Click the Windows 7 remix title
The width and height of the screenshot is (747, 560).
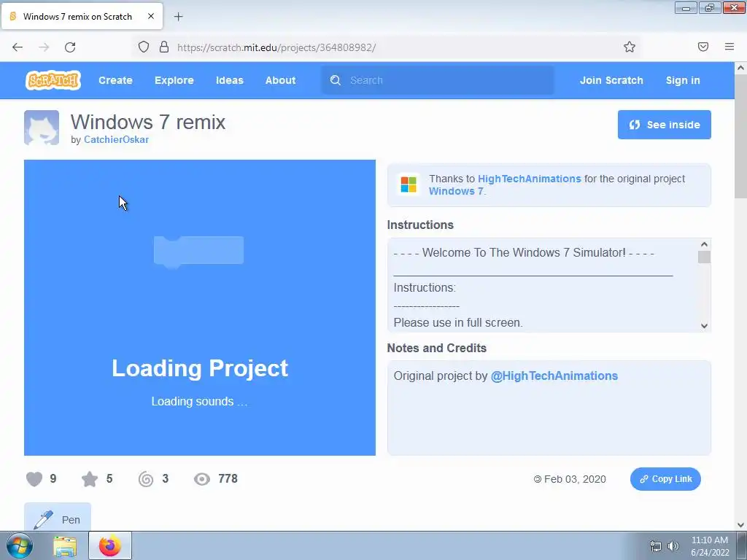coord(147,122)
